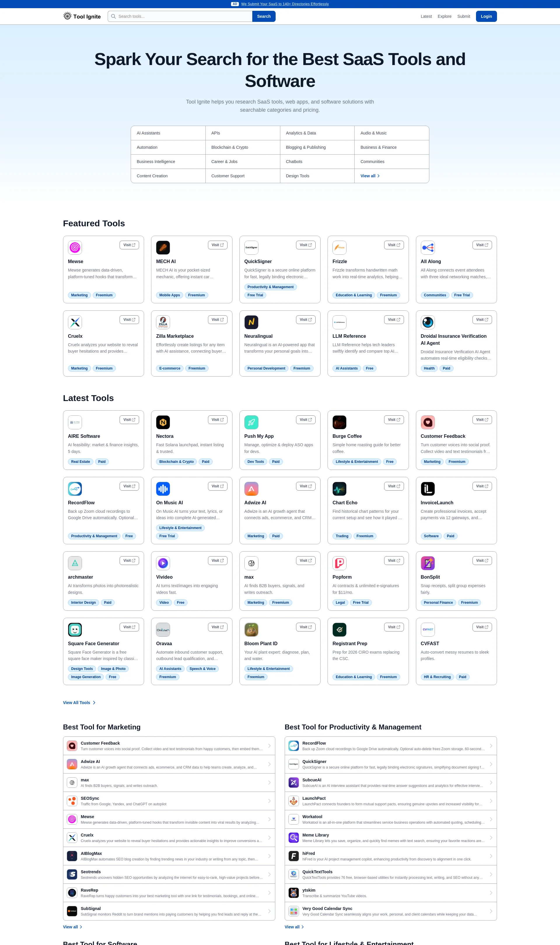
Task: Click the MECH AI wrench icon
Action: click(163, 247)
